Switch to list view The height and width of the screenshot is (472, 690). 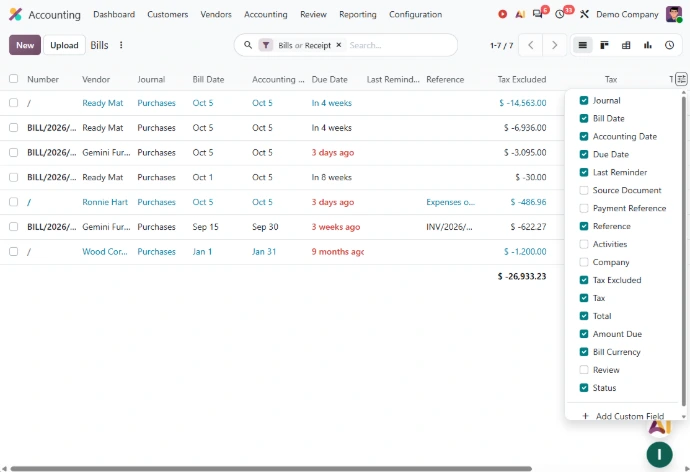point(583,45)
